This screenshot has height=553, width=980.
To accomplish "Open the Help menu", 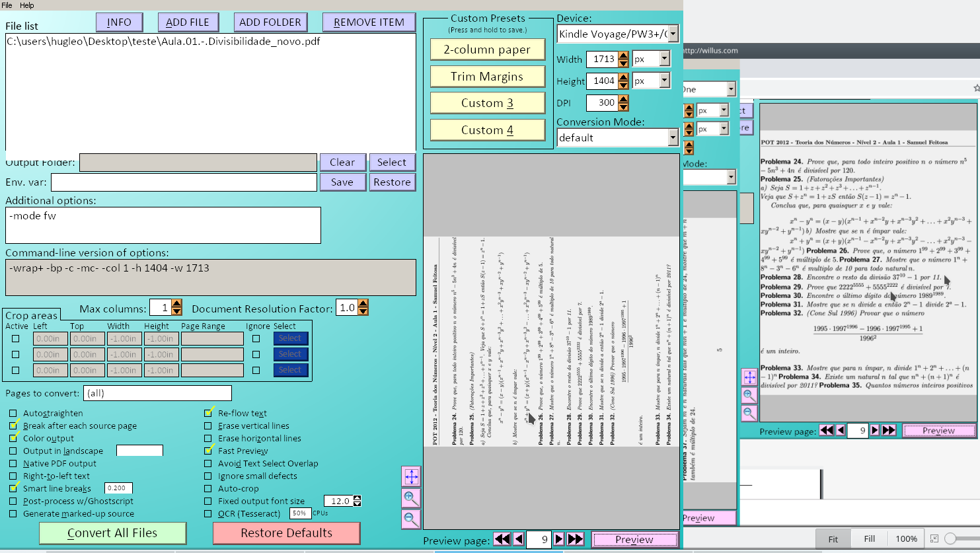I will pyautogui.click(x=27, y=5).
